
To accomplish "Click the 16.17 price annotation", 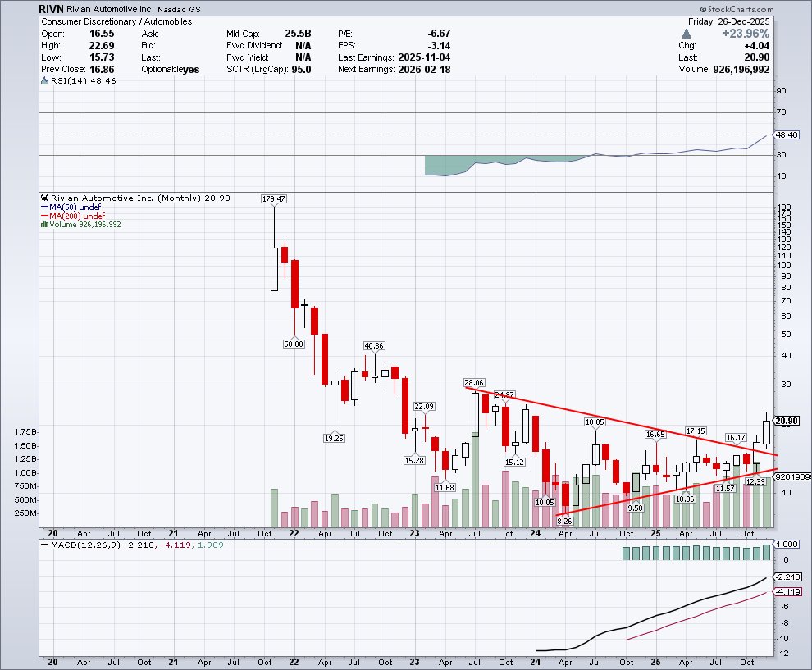I will click(736, 438).
